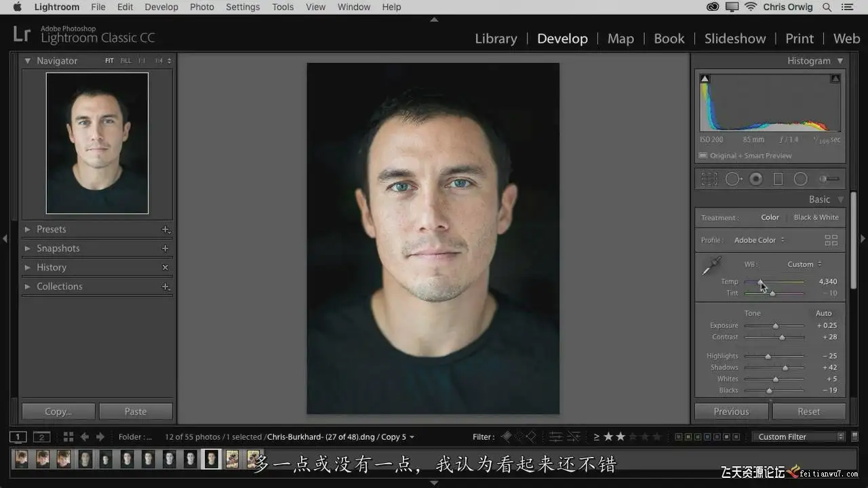
Task: Collapse the Basic panel
Action: [x=840, y=200]
